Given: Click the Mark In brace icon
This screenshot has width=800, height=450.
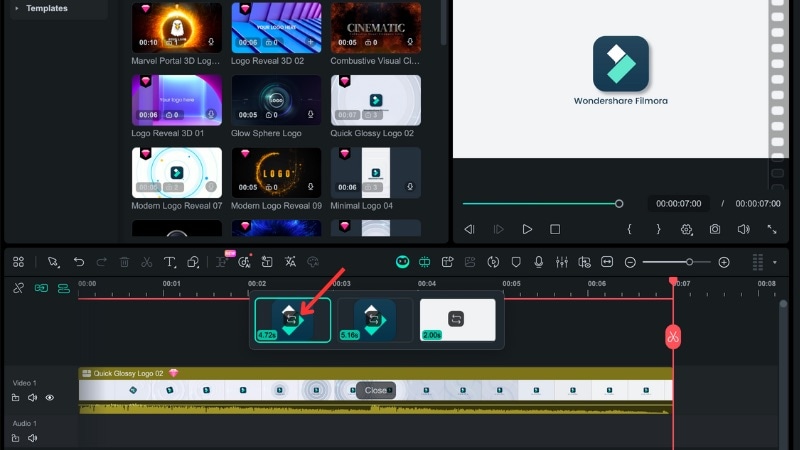Looking at the screenshot, I should (630, 229).
